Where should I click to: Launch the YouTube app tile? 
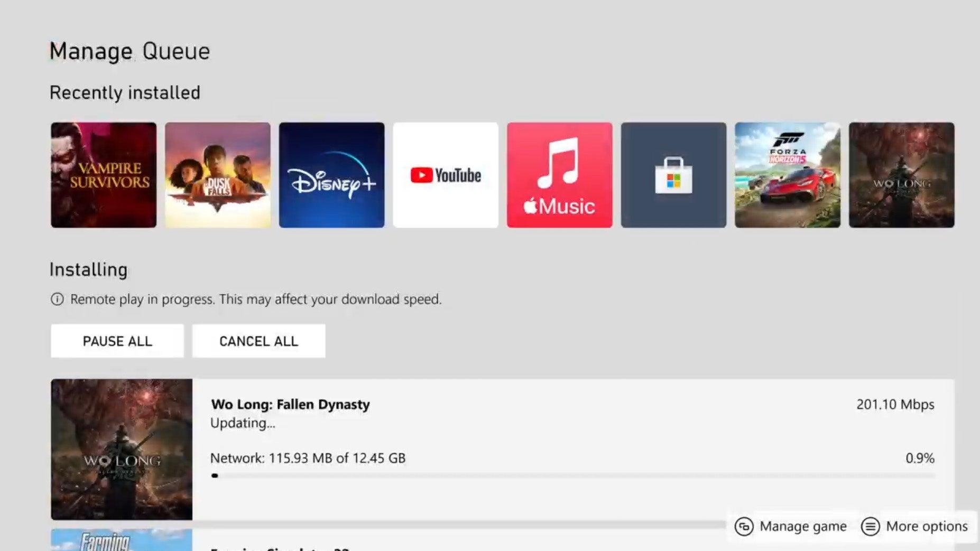point(446,175)
